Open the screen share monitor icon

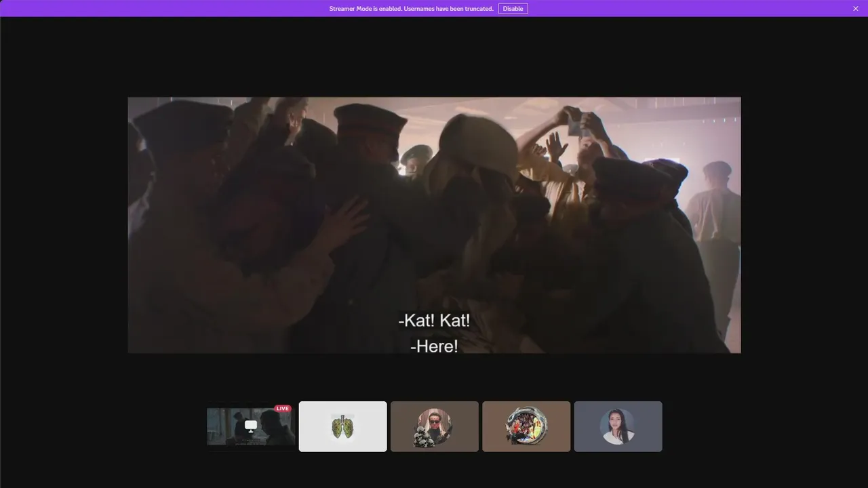251,426
